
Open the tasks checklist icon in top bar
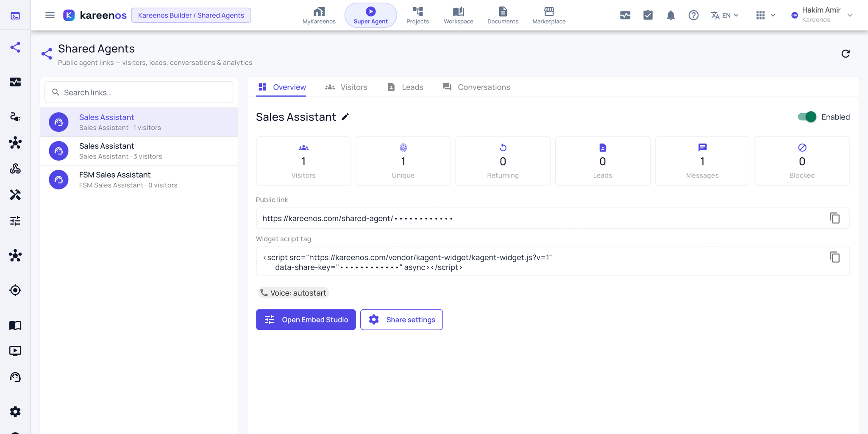coord(648,15)
